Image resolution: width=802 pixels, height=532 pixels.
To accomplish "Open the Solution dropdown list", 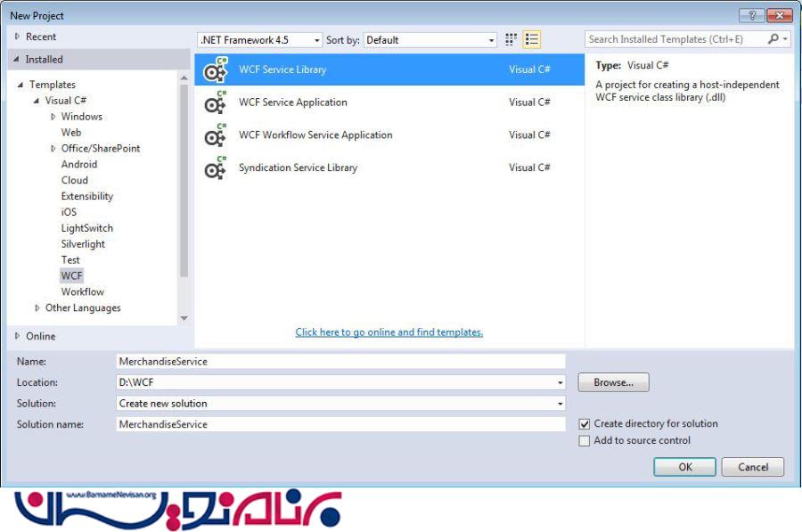I will [340, 404].
